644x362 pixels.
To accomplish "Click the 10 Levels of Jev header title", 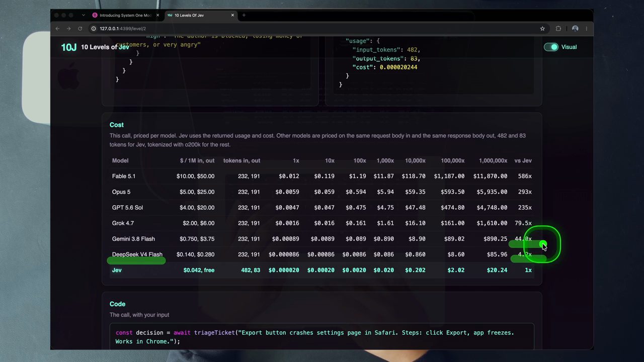I will click(105, 47).
